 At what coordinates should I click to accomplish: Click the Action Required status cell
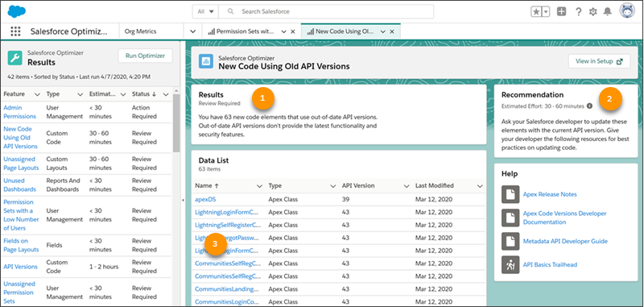click(x=144, y=112)
